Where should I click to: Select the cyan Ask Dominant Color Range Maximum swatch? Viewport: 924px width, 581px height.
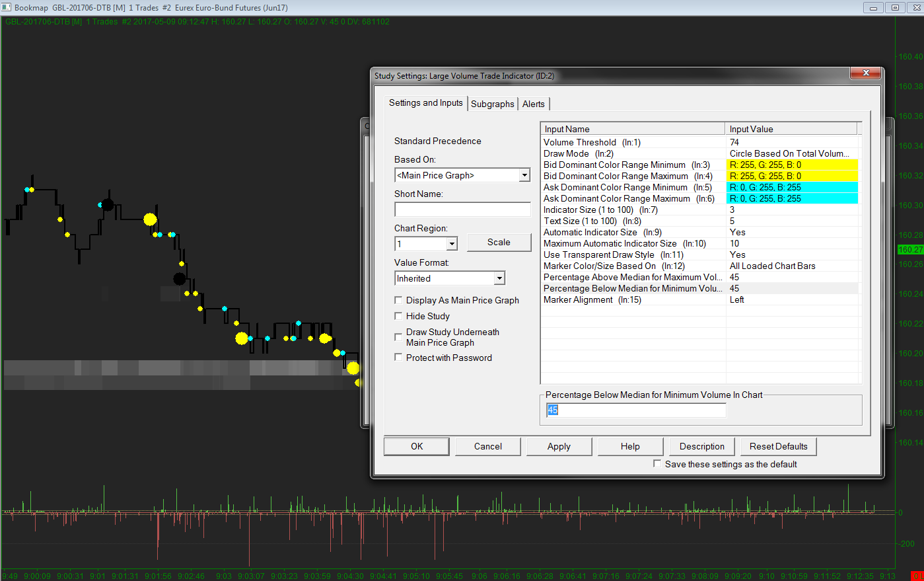click(792, 199)
